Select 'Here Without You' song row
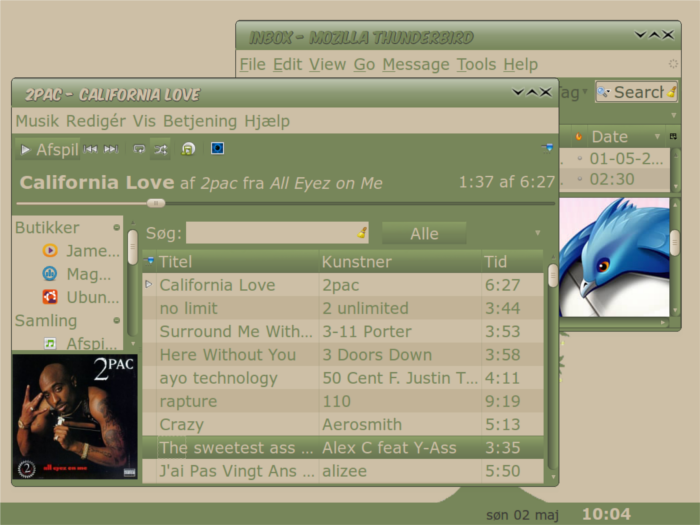The width and height of the screenshot is (700, 525). (x=343, y=354)
